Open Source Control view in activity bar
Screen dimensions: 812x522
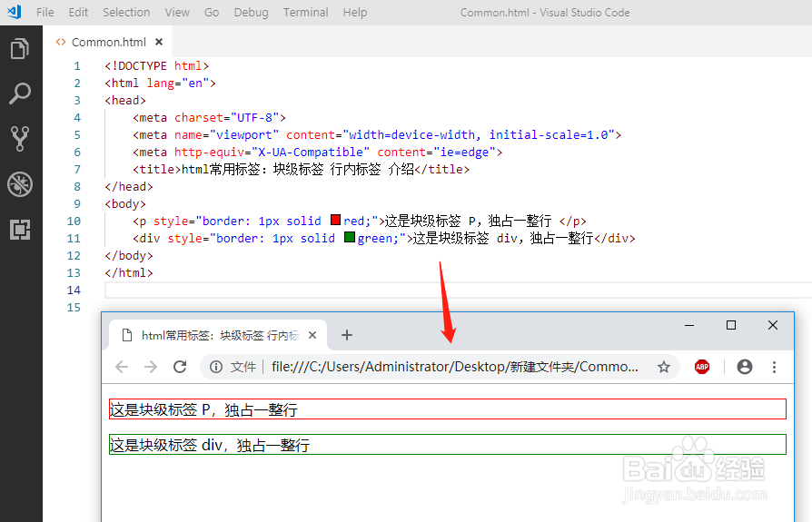coord(20,139)
